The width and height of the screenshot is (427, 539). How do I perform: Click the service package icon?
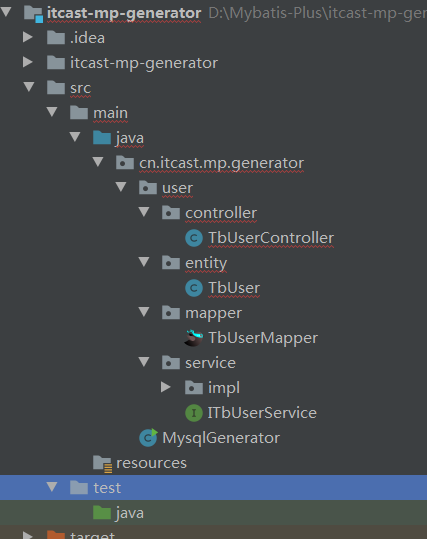coord(171,362)
